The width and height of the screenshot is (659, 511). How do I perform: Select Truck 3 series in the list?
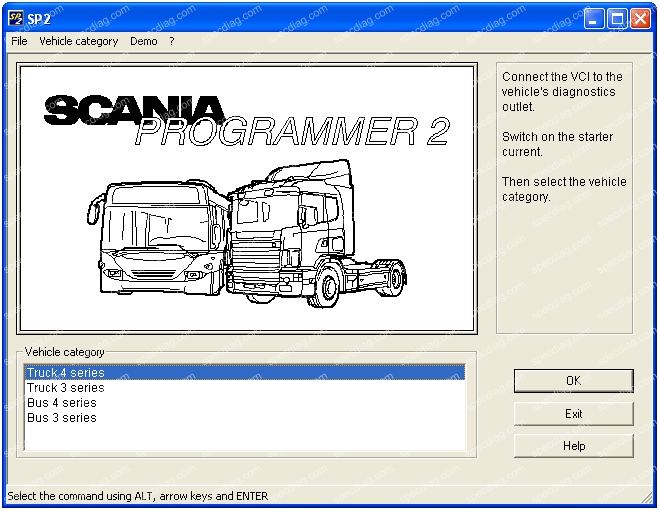pos(66,388)
